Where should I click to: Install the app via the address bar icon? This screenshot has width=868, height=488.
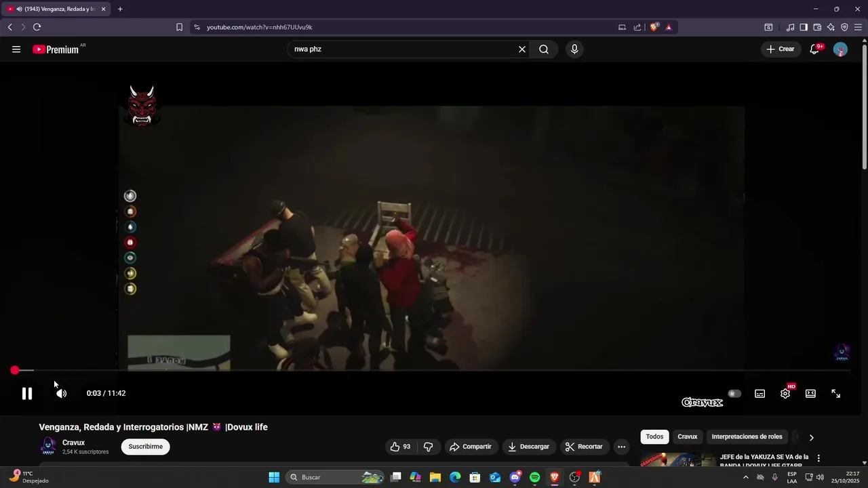coord(622,27)
